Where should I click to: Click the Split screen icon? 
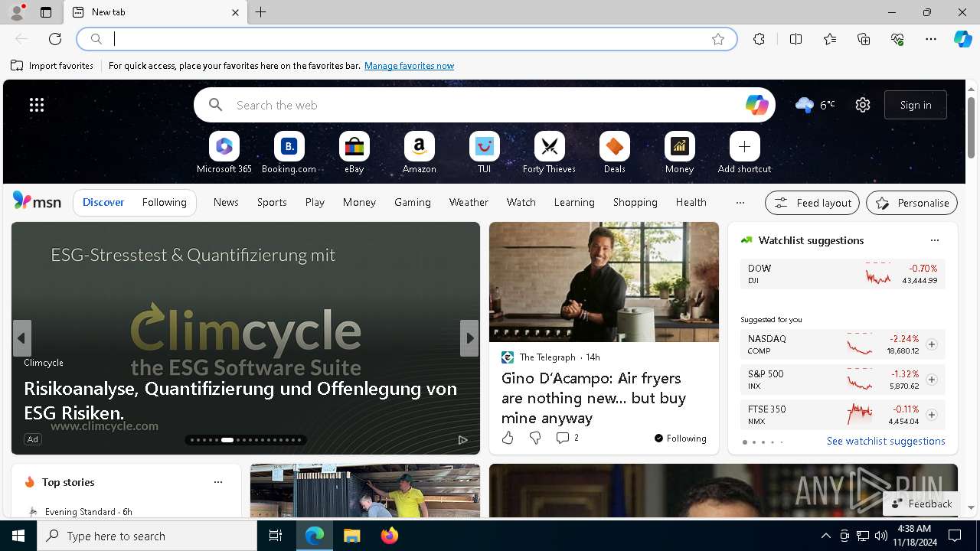click(x=795, y=39)
